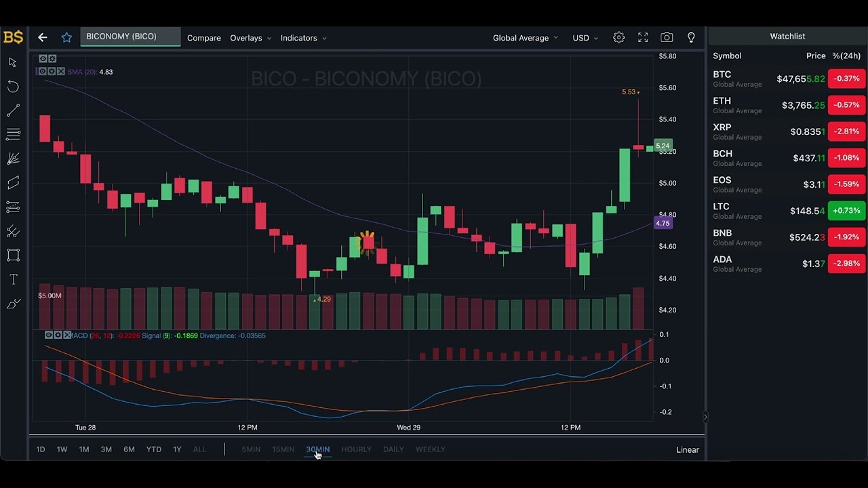This screenshot has width=868, height=488.
Task: Set interval to WEEKLY
Action: (x=431, y=449)
